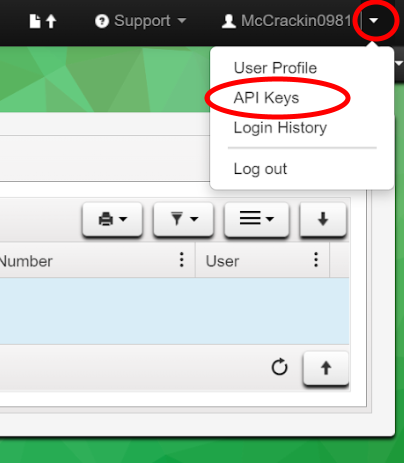
Task: Open the filter dropdown button
Action: (x=183, y=219)
